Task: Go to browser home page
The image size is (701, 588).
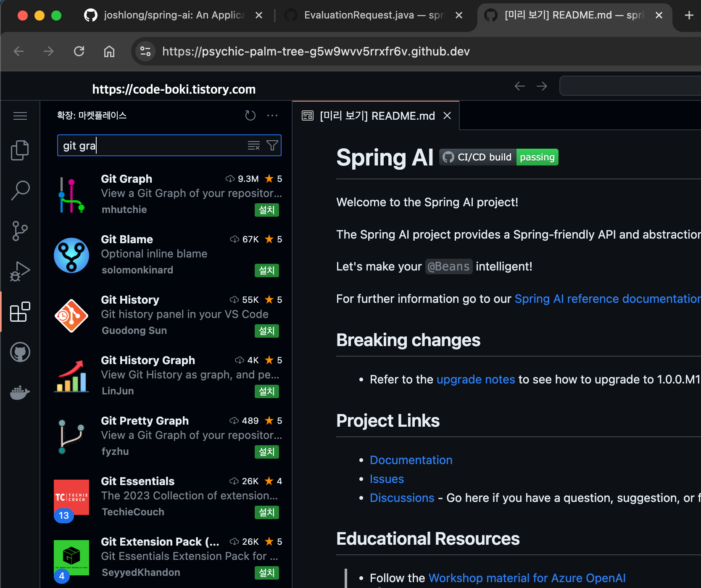Action: [109, 51]
